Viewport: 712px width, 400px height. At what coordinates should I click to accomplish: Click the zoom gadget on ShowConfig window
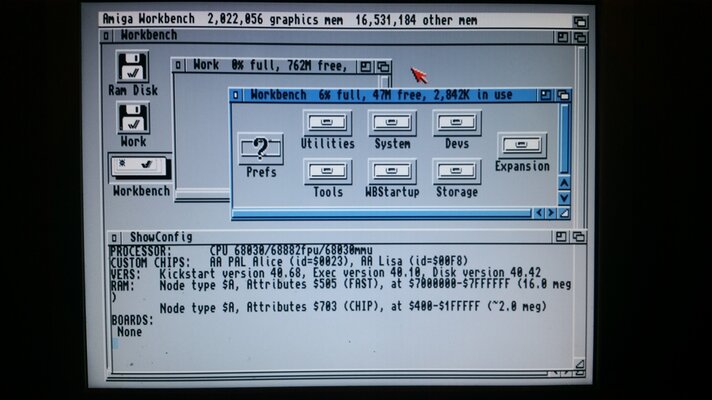[560, 237]
